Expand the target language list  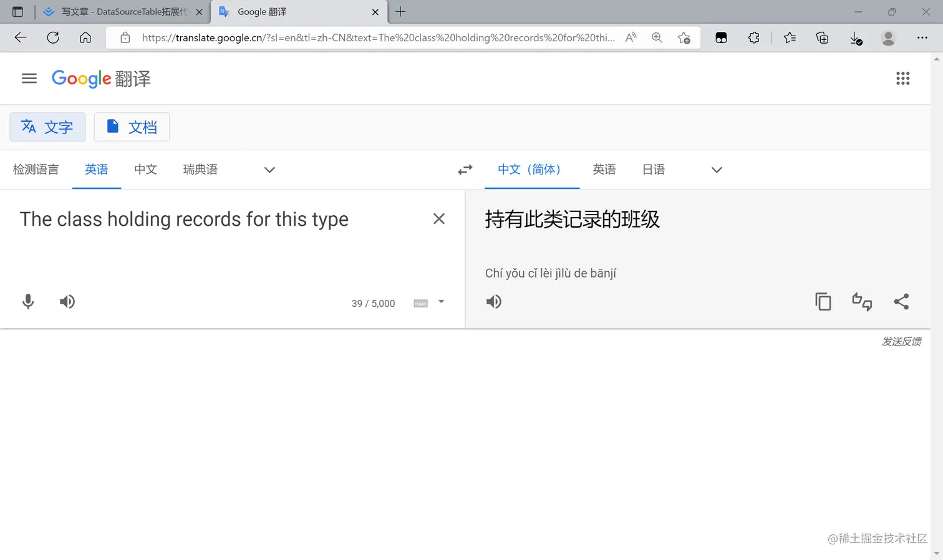click(x=717, y=170)
